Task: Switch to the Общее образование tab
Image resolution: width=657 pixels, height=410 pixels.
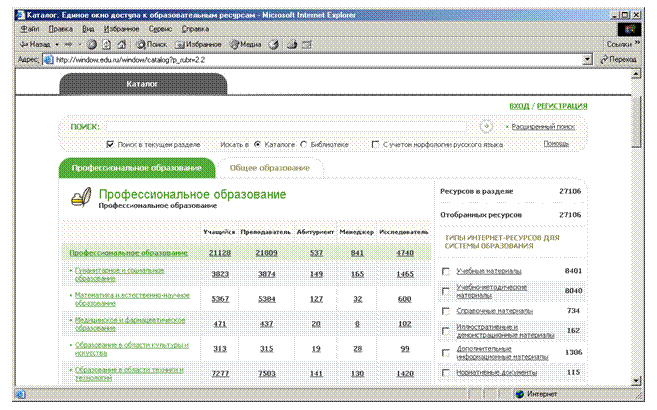Action: pos(270,168)
